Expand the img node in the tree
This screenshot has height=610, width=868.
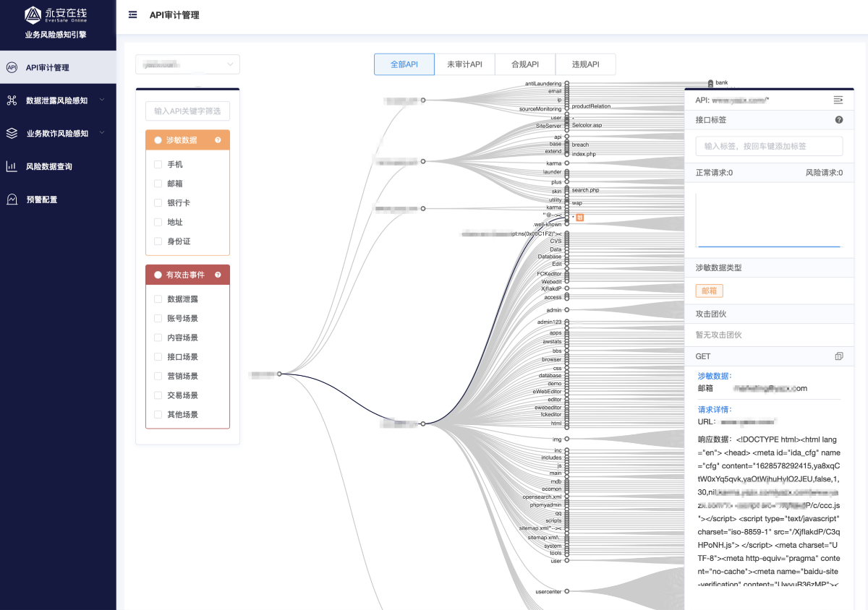coord(567,439)
